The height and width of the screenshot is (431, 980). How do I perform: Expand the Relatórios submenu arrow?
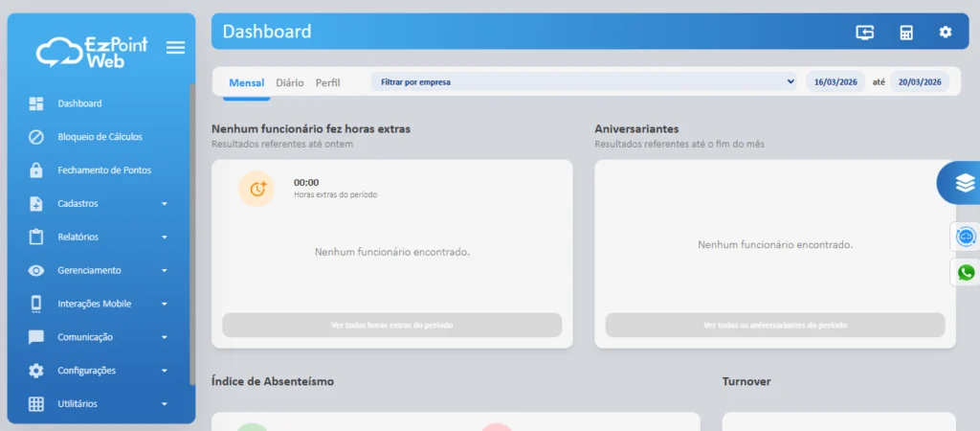pos(165,238)
